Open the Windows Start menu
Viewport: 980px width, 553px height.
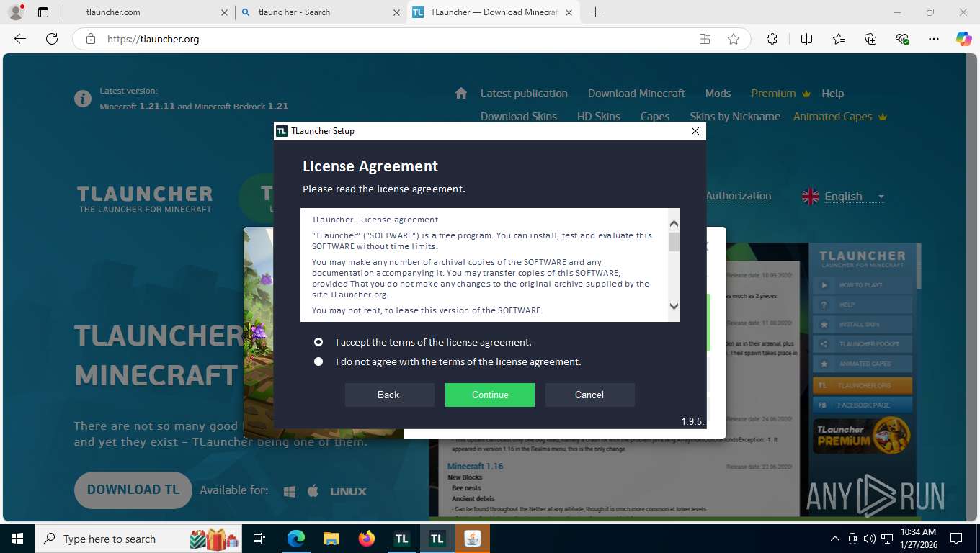tap(17, 539)
